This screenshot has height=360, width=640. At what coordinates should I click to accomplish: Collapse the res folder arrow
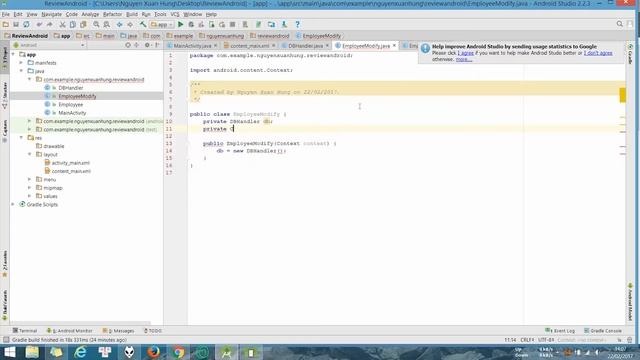(x=21, y=138)
